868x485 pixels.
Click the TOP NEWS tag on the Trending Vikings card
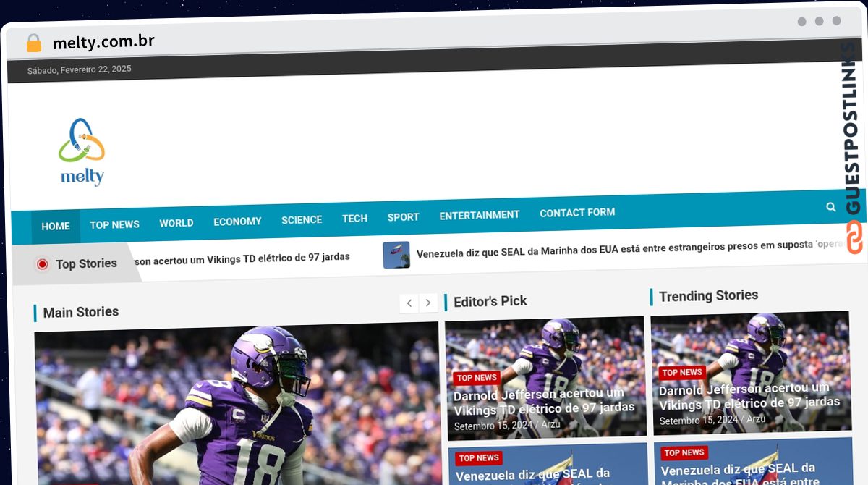[682, 373]
